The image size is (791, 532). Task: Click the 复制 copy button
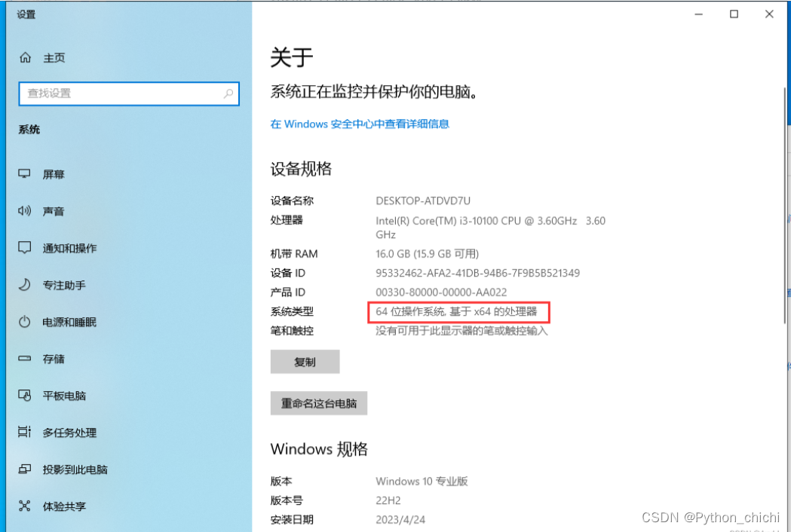(305, 362)
